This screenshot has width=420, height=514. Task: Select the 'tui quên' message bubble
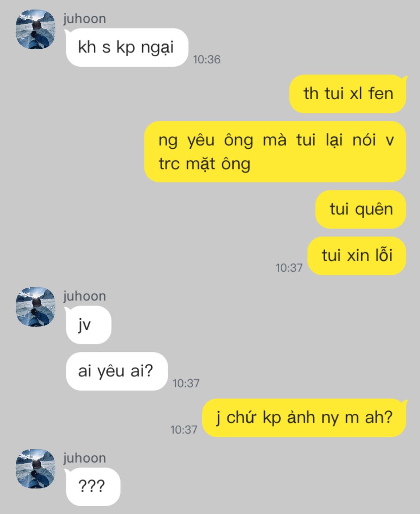click(361, 209)
